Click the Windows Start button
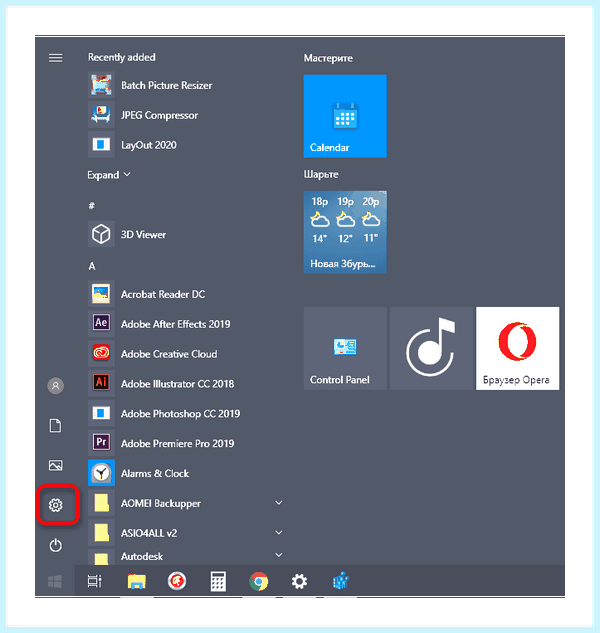The image size is (600, 633). point(55,582)
